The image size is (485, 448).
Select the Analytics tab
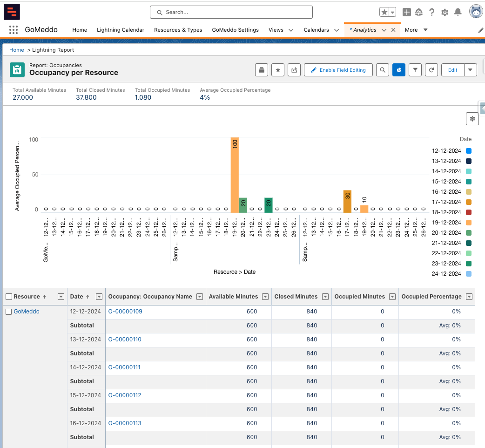pos(364,30)
